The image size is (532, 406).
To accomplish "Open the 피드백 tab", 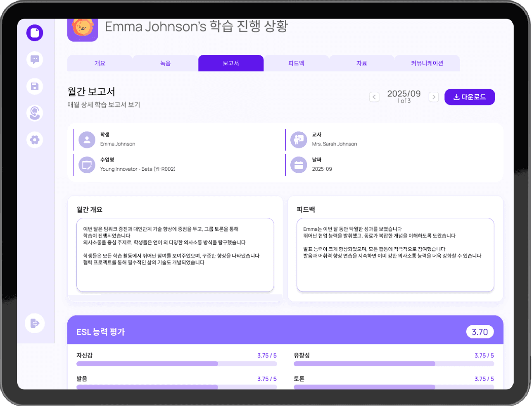I will [296, 63].
